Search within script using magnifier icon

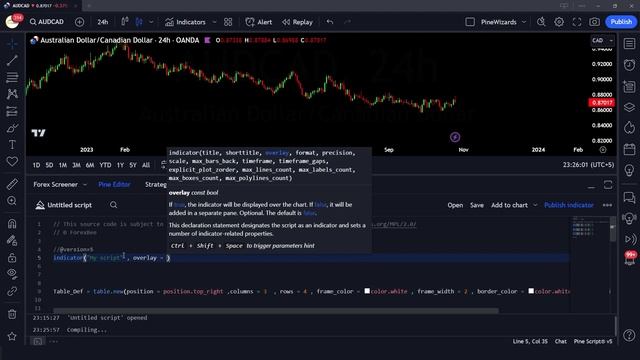[x=113, y=205]
